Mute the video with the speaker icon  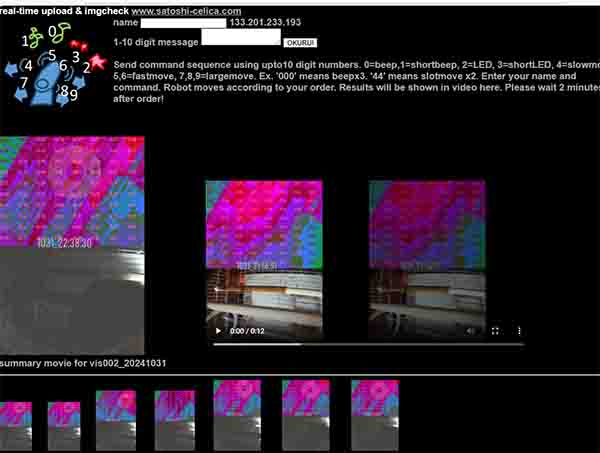coord(471,330)
